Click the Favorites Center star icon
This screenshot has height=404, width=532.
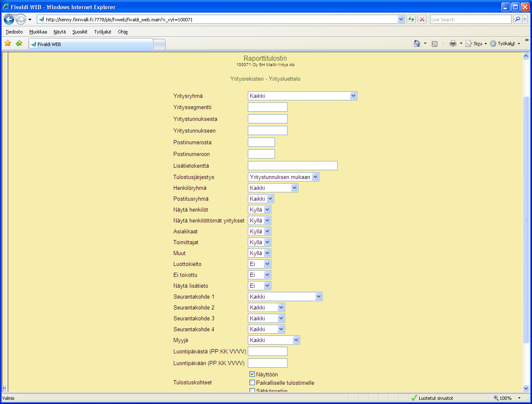(x=8, y=43)
